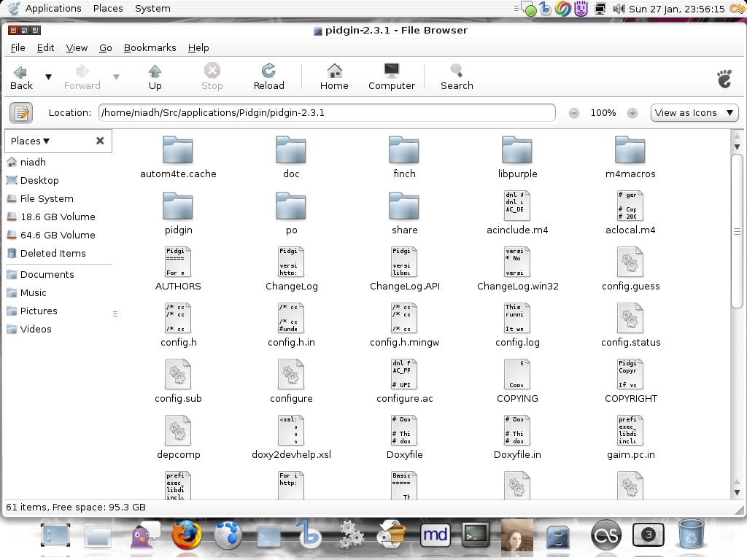Select the share folder icon
747x560 pixels.
pyautogui.click(x=404, y=206)
